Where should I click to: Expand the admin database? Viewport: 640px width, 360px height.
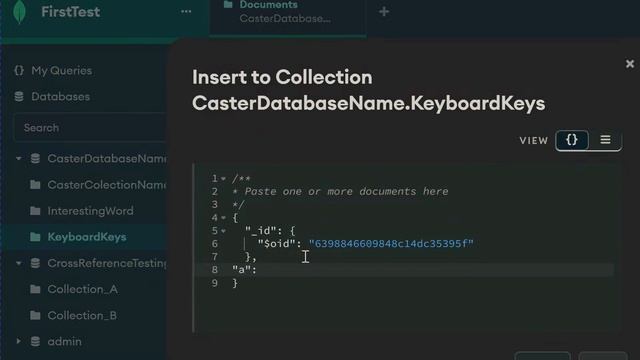pos(18,341)
